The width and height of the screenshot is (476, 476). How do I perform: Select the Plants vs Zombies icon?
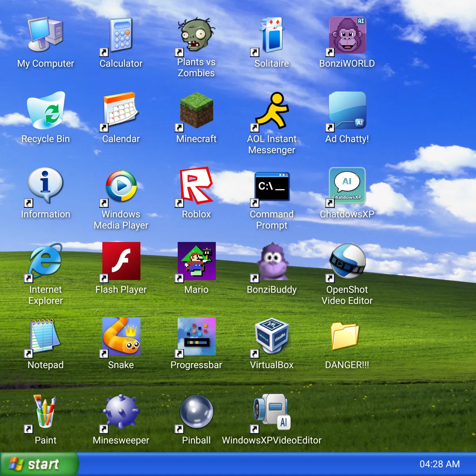(x=196, y=35)
